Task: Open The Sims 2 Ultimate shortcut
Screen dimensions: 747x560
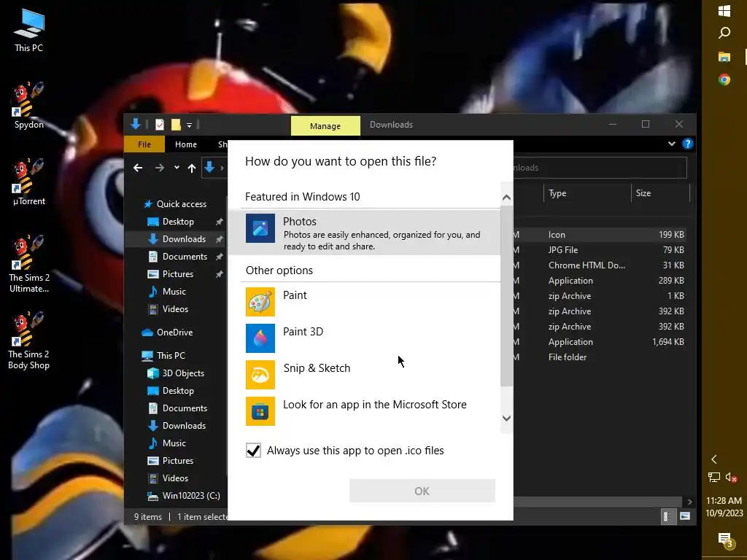Action: (x=28, y=264)
